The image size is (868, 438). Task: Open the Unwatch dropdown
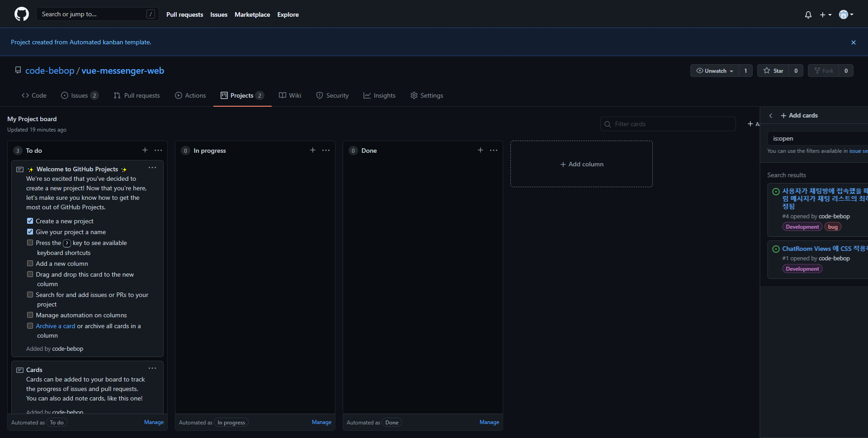coord(714,71)
